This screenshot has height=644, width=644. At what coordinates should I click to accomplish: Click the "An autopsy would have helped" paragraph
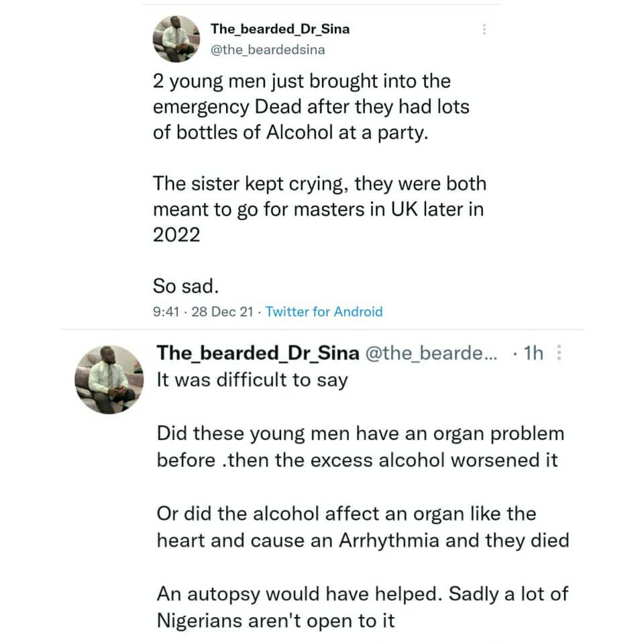(x=362, y=606)
